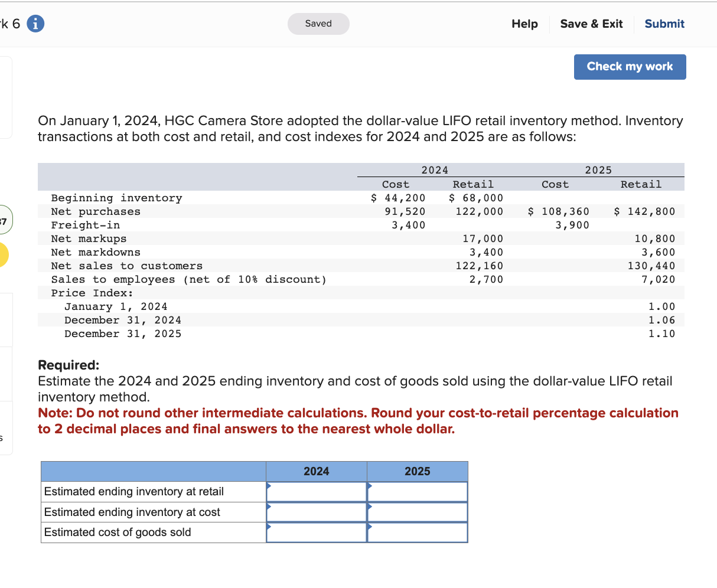The height and width of the screenshot is (588, 717).
Task: Select 2025 cost of goods sold field
Action: 418,533
